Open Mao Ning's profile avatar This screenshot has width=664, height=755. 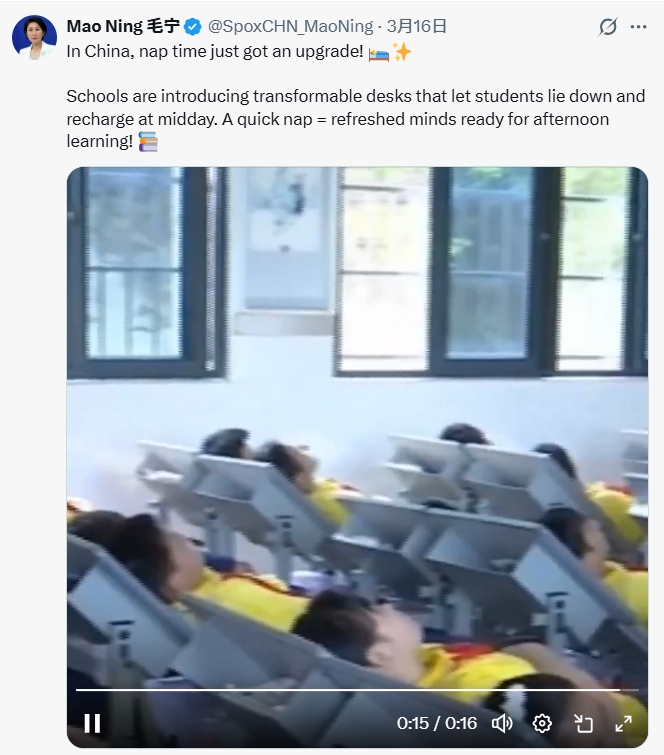pos(34,38)
